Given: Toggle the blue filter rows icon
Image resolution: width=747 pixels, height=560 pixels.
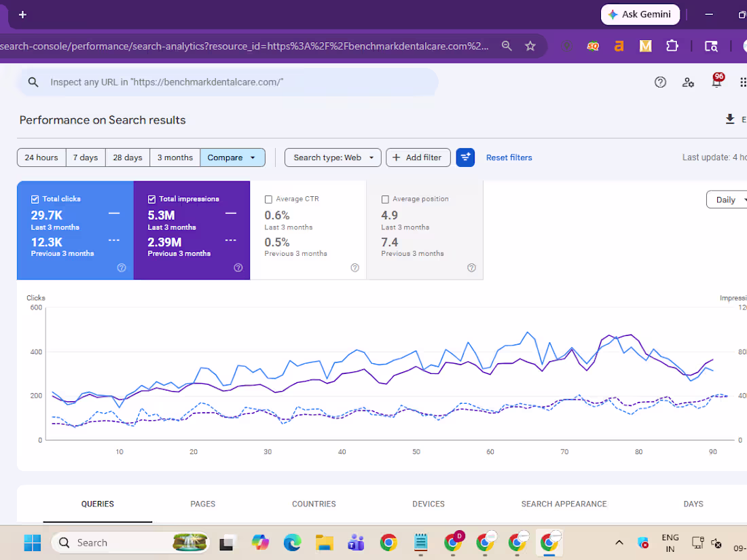Looking at the screenshot, I should [465, 157].
